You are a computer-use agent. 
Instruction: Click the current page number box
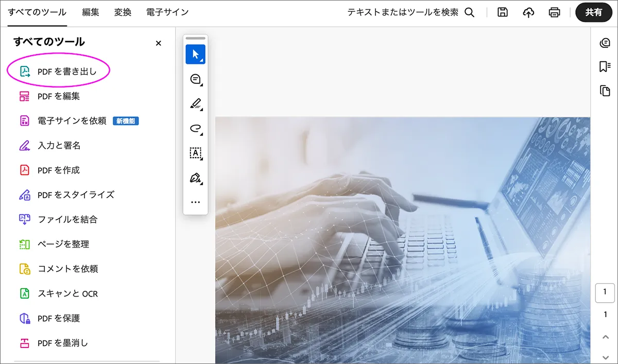605,292
